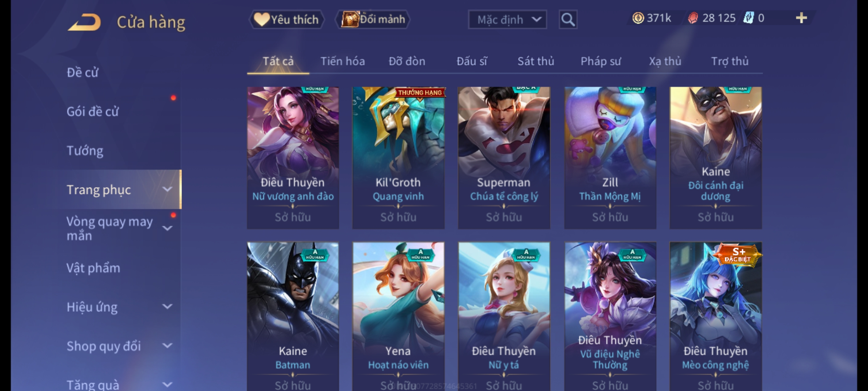Tap the gold coin icon showing 371k
This screenshot has width=868, height=391.
tap(638, 18)
